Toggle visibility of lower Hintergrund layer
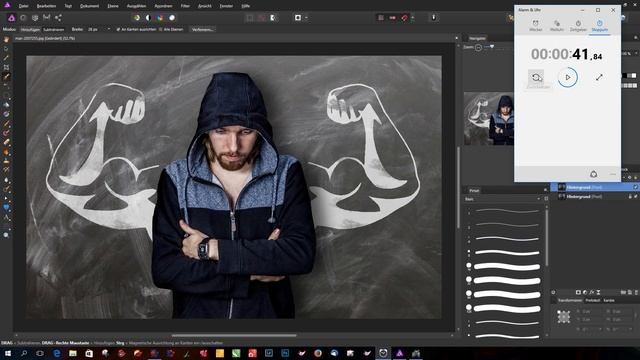This screenshot has width=640, height=360. [636, 196]
